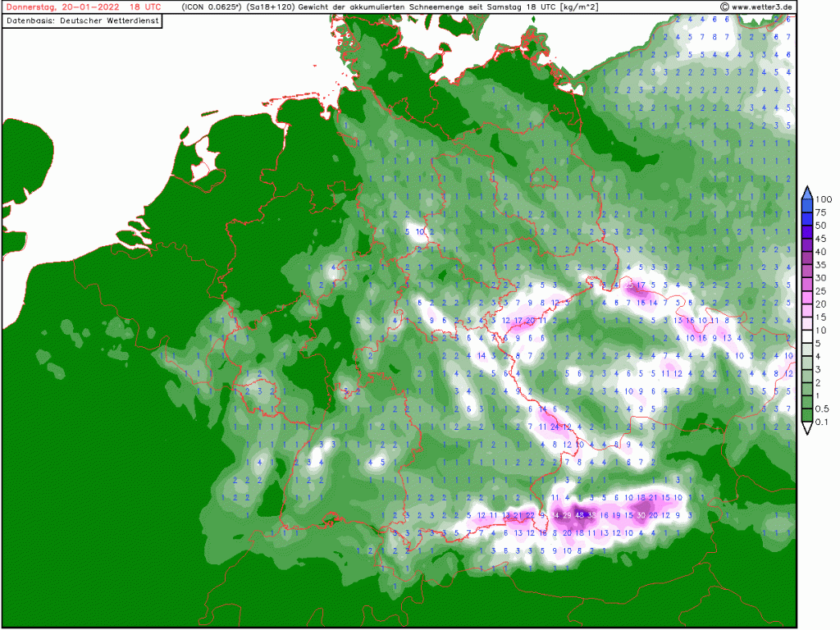Click the legend value 5
The image size is (840, 630).
pos(819,343)
